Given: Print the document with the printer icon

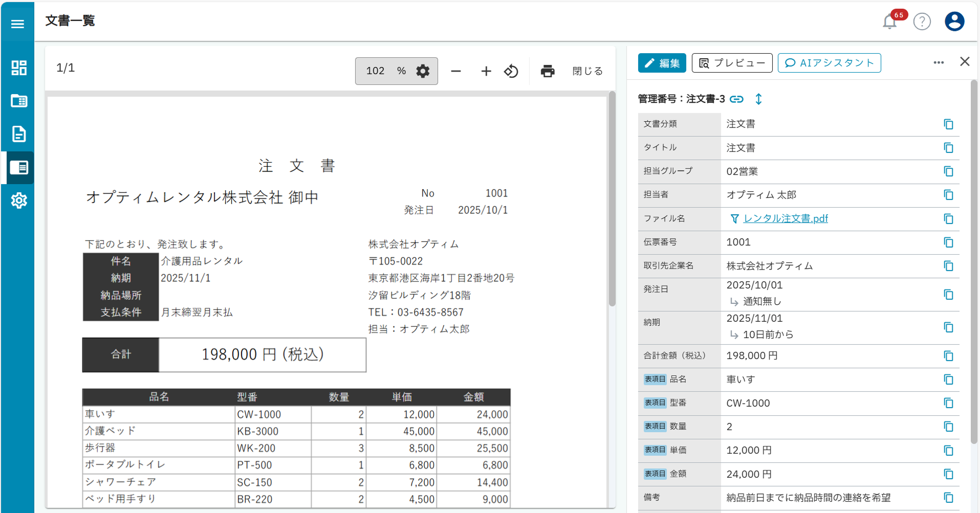Looking at the screenshot, I should click(547, 71).
